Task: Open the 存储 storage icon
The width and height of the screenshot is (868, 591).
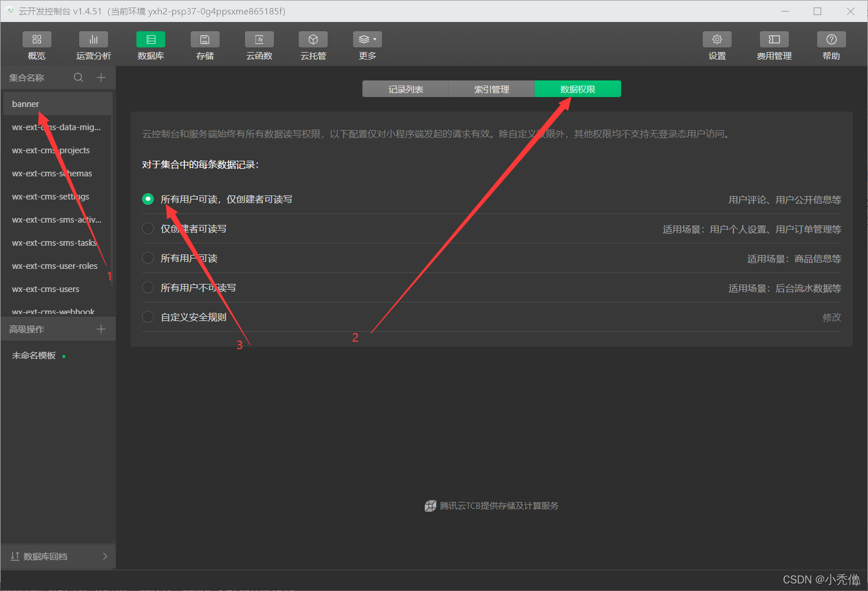Action: coord(205,39)
